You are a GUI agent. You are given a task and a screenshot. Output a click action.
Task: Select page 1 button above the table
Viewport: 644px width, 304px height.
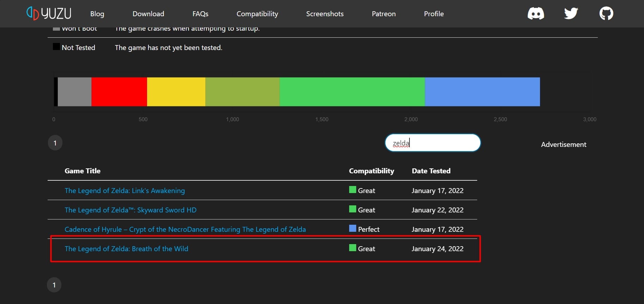[55, 143]
